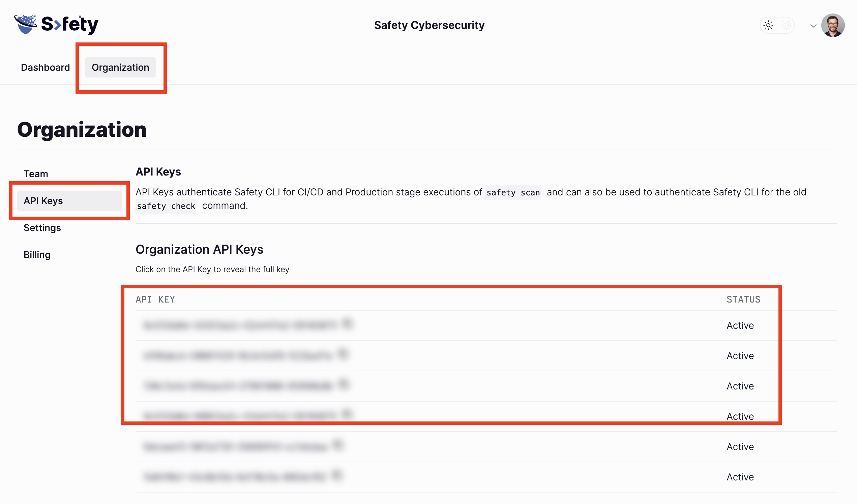Viewport: 857px width, 504px height.
Task: Click the icon beside the third API key
Action: [x=343, y=384]
